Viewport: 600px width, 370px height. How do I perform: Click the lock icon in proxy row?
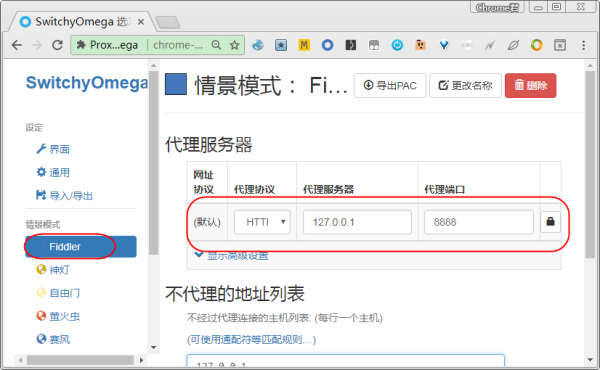[x=550, y=222]
